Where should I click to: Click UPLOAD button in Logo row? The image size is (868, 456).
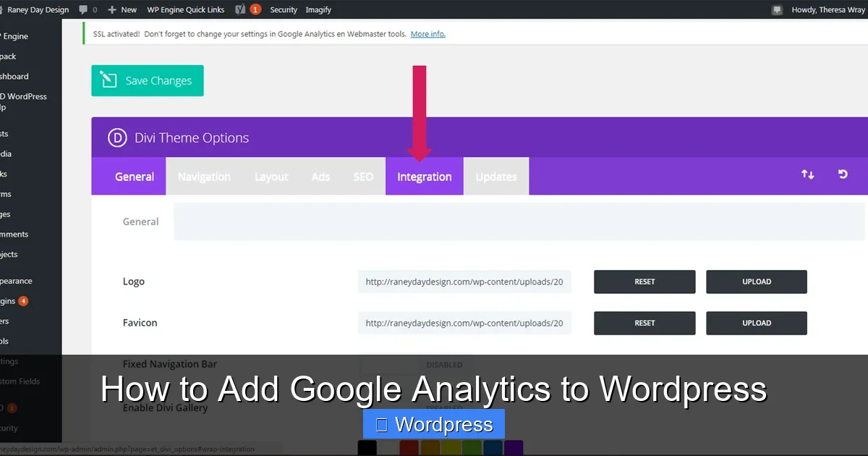click(x=757, y=282)
